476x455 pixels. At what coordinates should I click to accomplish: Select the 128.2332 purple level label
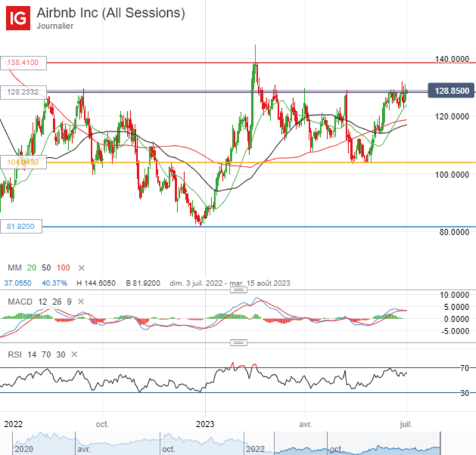[23, 92]
